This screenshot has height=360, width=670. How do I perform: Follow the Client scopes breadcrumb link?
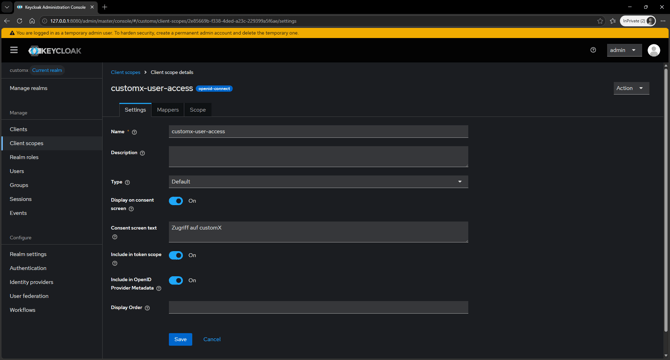point(125,72)
